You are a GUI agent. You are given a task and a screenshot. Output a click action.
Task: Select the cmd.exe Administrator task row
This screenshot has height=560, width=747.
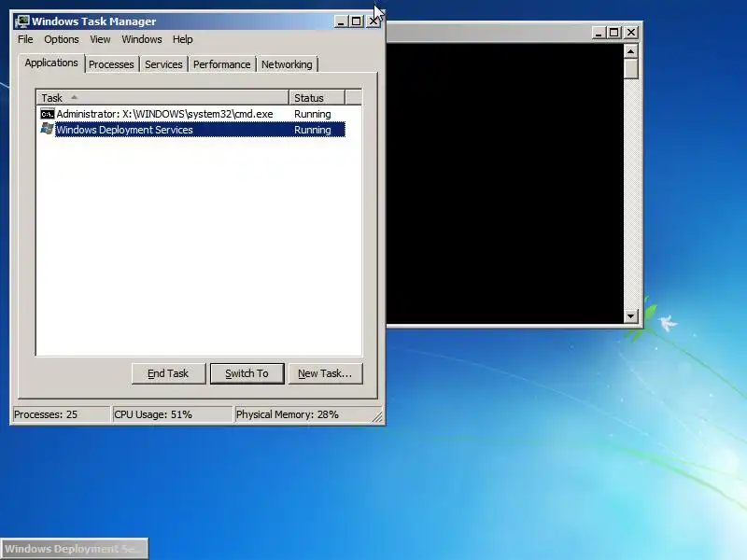[x=192, y=114]
